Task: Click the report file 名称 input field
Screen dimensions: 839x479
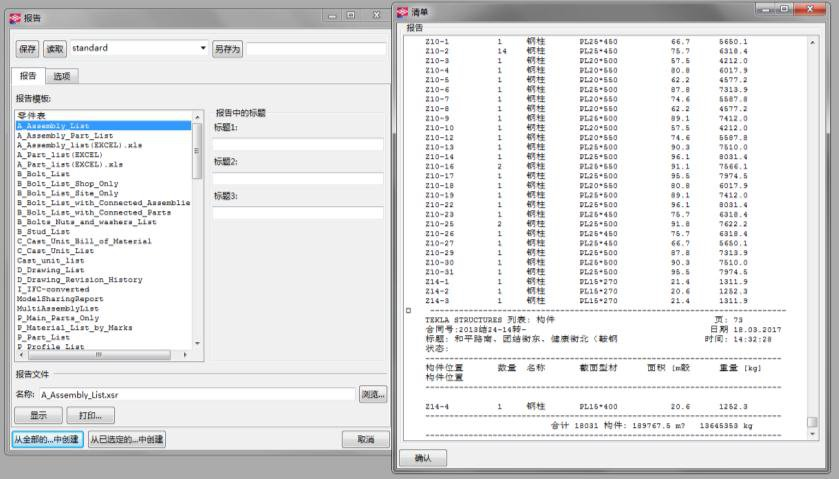Action: (x=196, y=395)
